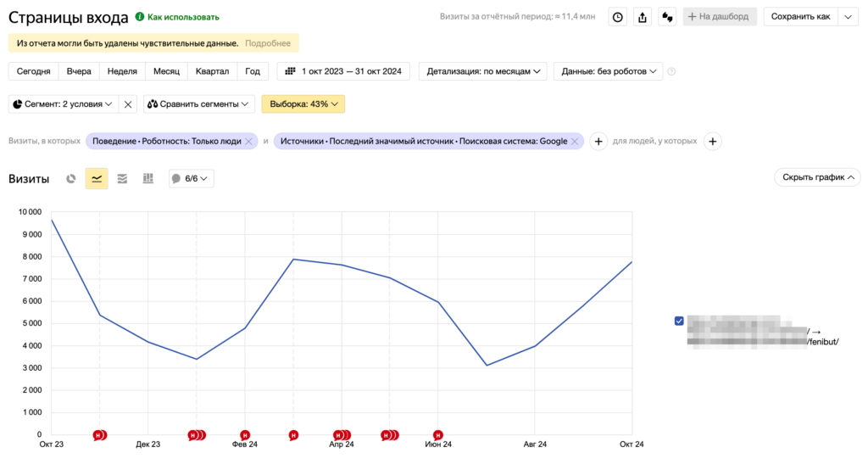Open the 'Подробнее' link in the notice
Screen dimensions: 868x464
267,43
